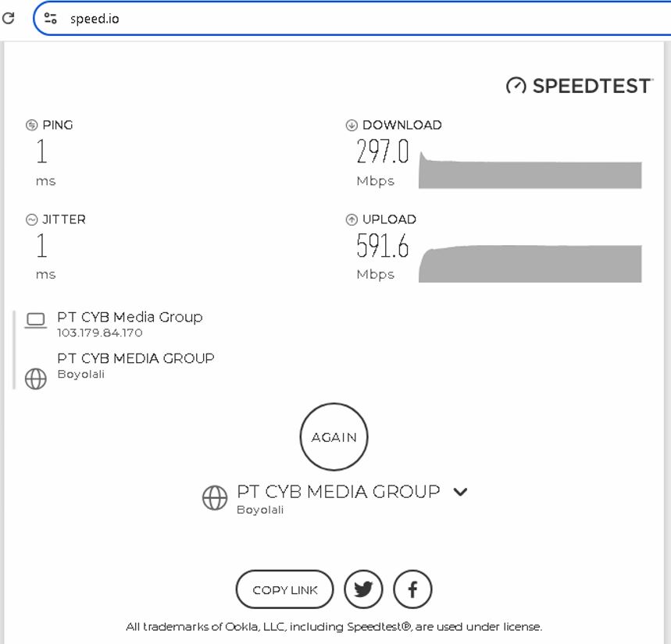Click globe icon near server selector
671x644 pixels.
click(215, 498)
